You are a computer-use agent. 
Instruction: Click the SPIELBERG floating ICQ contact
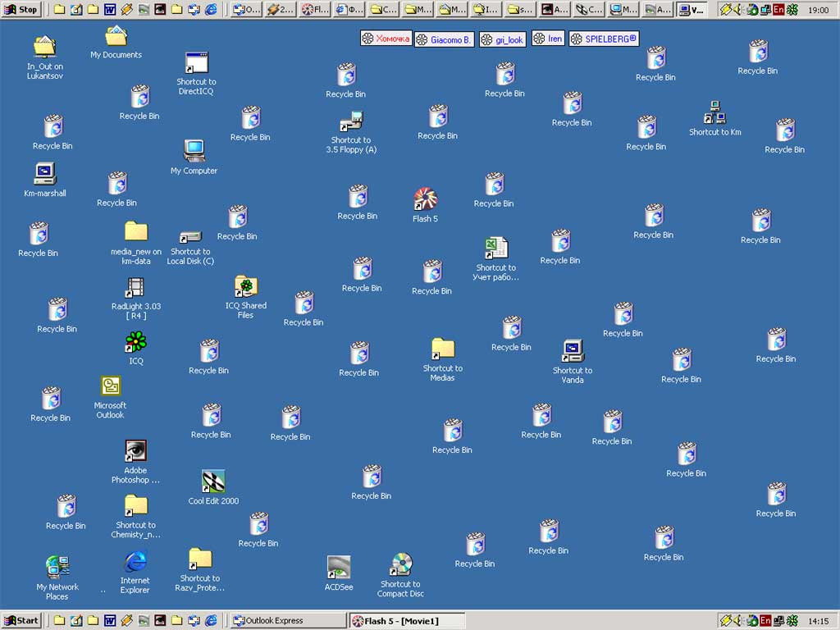(x=604, y=39)
